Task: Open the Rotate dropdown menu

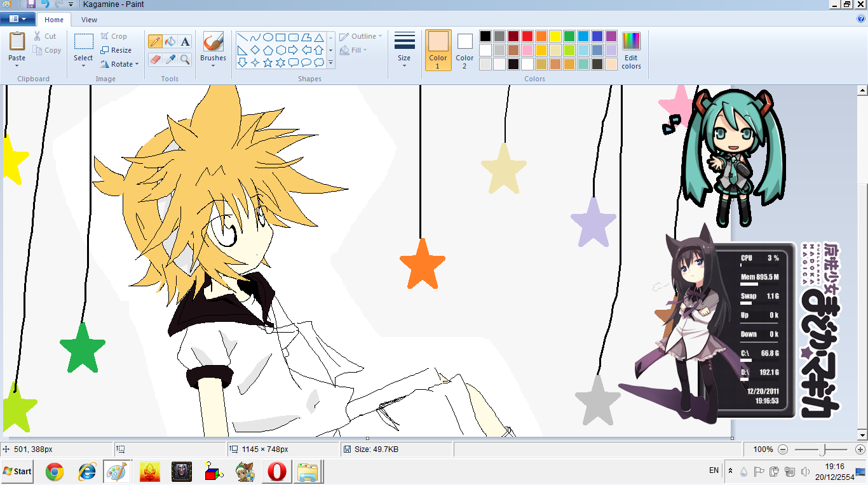Action: 119,64
